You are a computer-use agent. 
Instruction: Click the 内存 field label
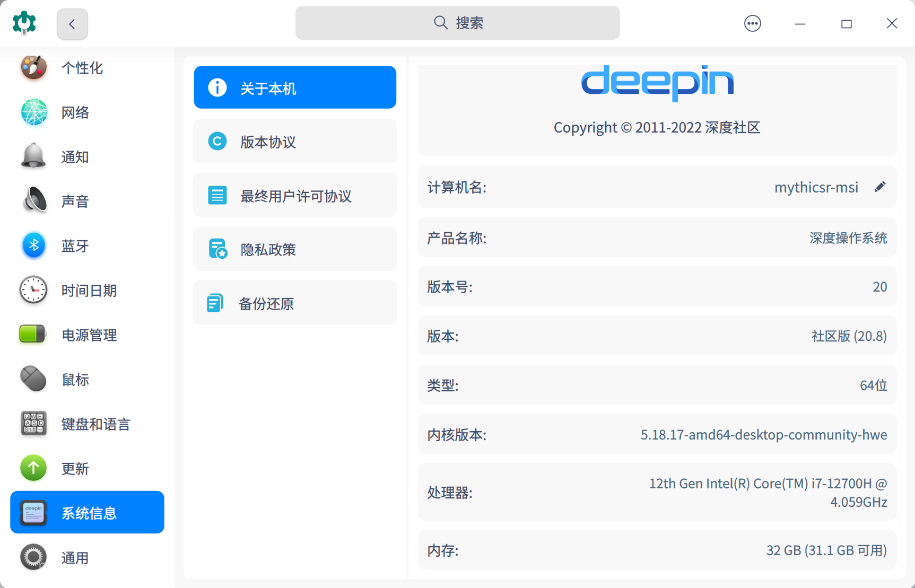[x=443, y=550]
